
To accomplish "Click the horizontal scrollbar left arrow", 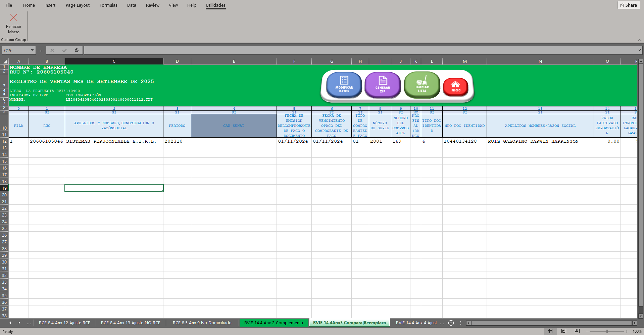I will pos(469,323).
